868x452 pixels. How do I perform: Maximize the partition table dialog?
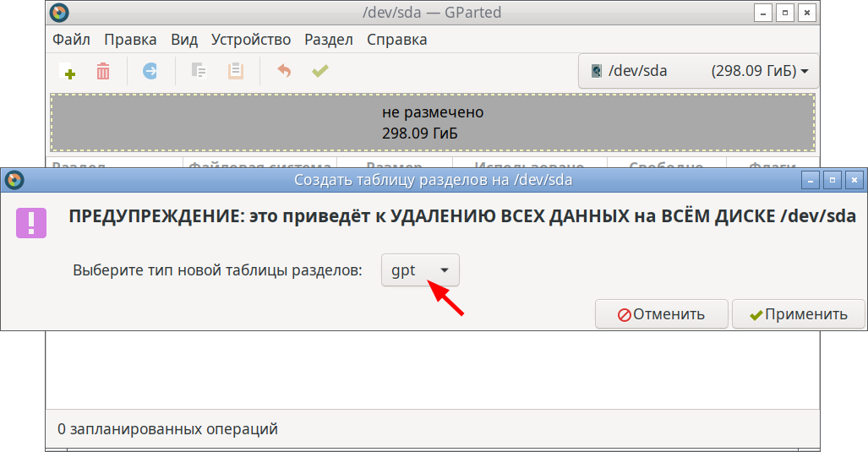click(833, 180)
